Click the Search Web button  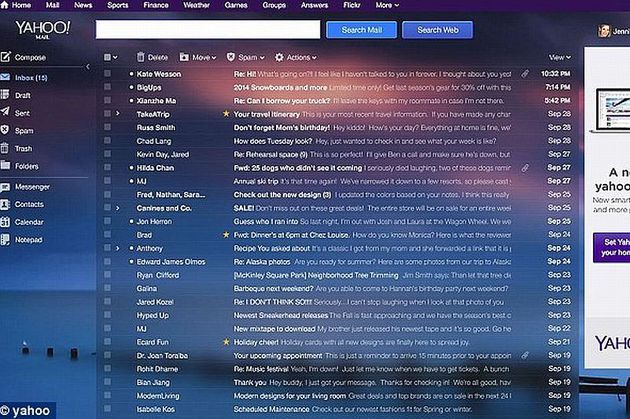(x=438, y=30)
